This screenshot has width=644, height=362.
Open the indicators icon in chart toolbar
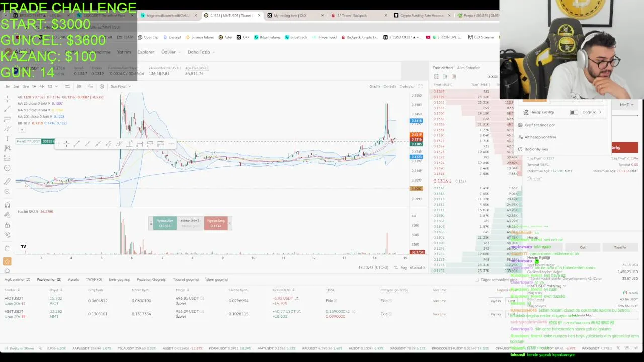click(x=68, y=86)
